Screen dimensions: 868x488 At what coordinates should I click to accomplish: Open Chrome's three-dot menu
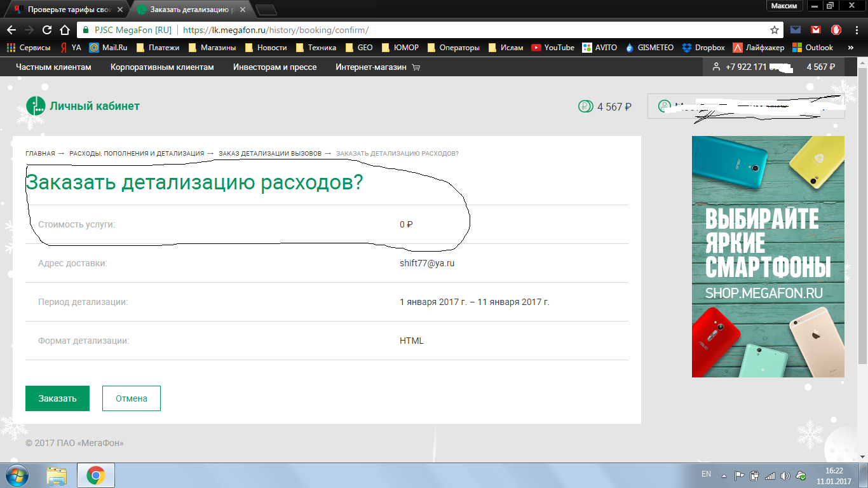[x=855, y=30]
